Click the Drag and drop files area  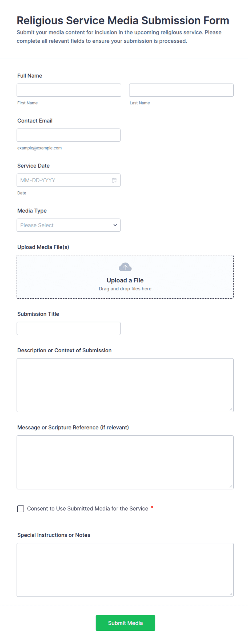(x=125, y=277)
